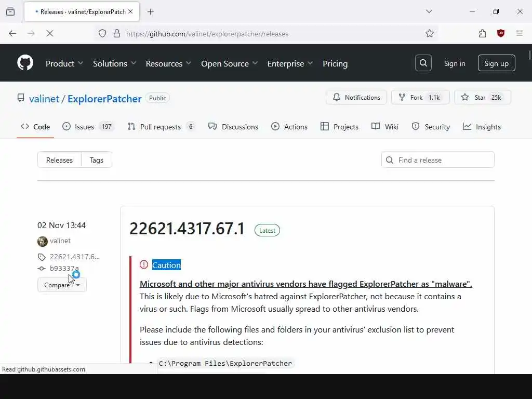The image size is (532, 399).
Task: Click tag 22621.4317.6... in sidebar
Action: 75,257
